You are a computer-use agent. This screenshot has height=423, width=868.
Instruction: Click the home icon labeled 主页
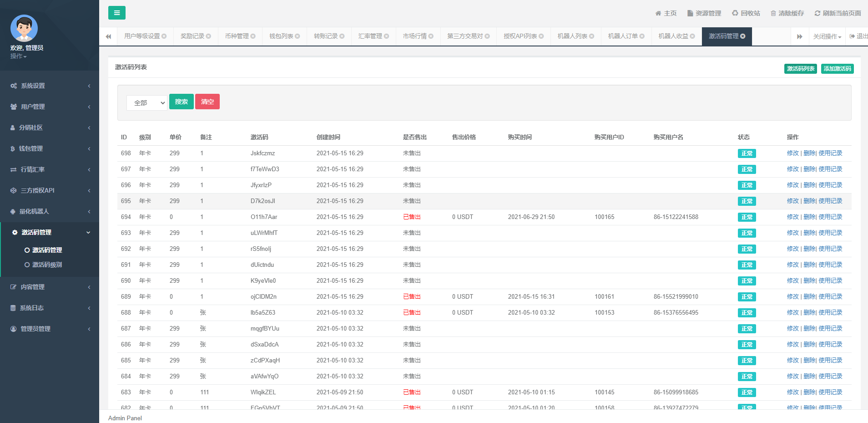tap(658, 13)
